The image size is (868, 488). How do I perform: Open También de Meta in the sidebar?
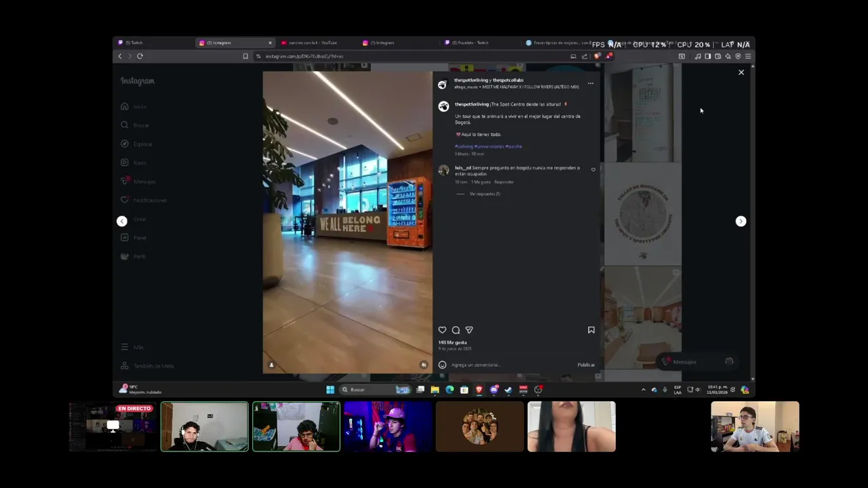(x=147, y=366)
